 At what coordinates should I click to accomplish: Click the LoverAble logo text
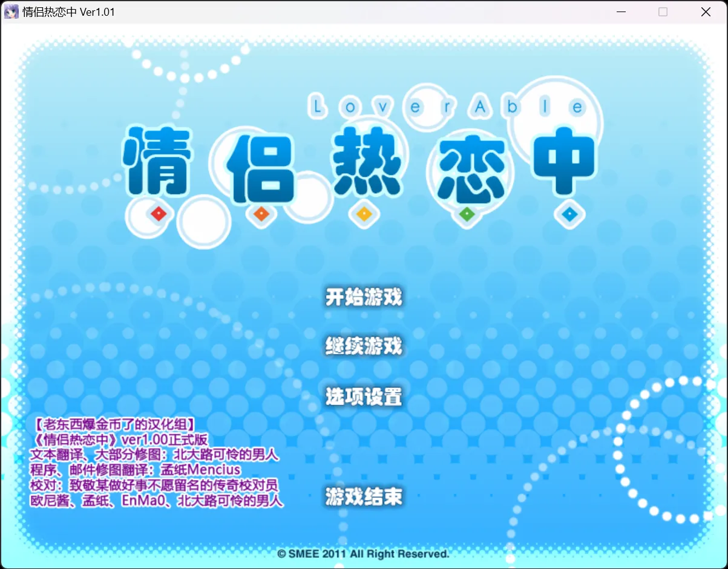(x=446, y=106)
